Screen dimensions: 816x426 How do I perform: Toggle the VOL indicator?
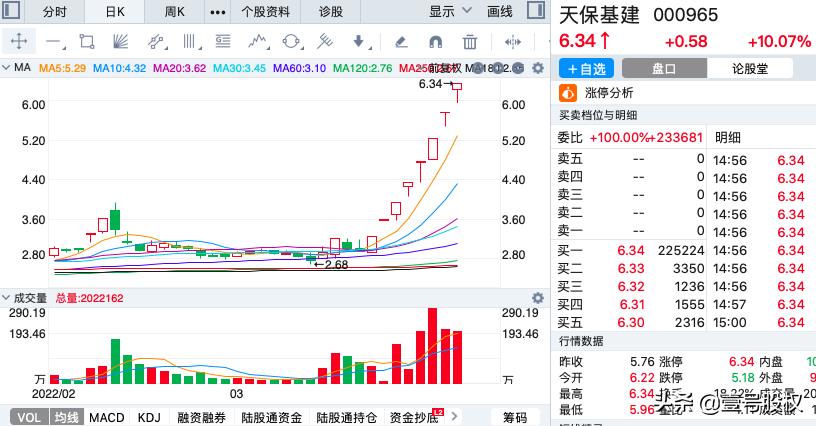point(29,417)
